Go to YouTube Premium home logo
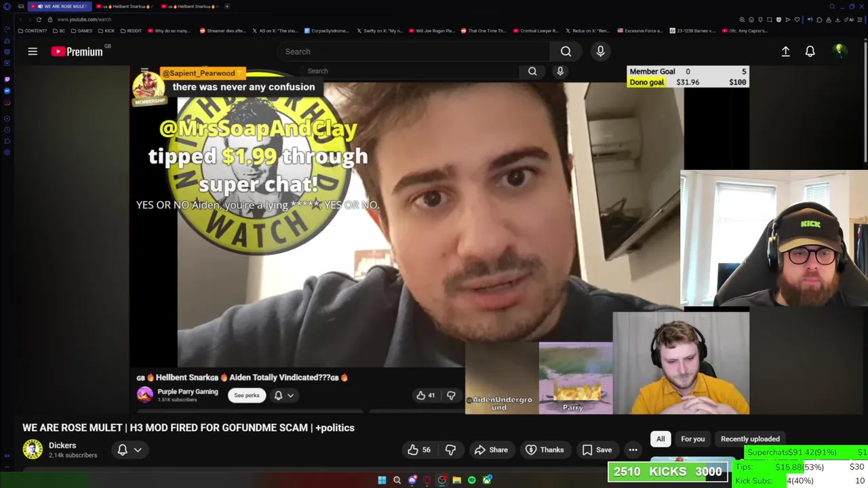The width and height of the screenshot is (868, 488). [x=77, y=52]
